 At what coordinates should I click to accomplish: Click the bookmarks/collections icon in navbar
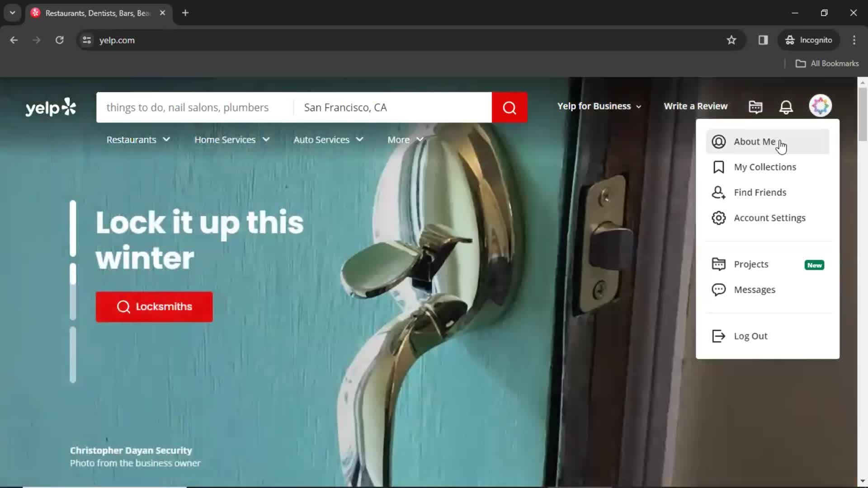pos(755,107)
